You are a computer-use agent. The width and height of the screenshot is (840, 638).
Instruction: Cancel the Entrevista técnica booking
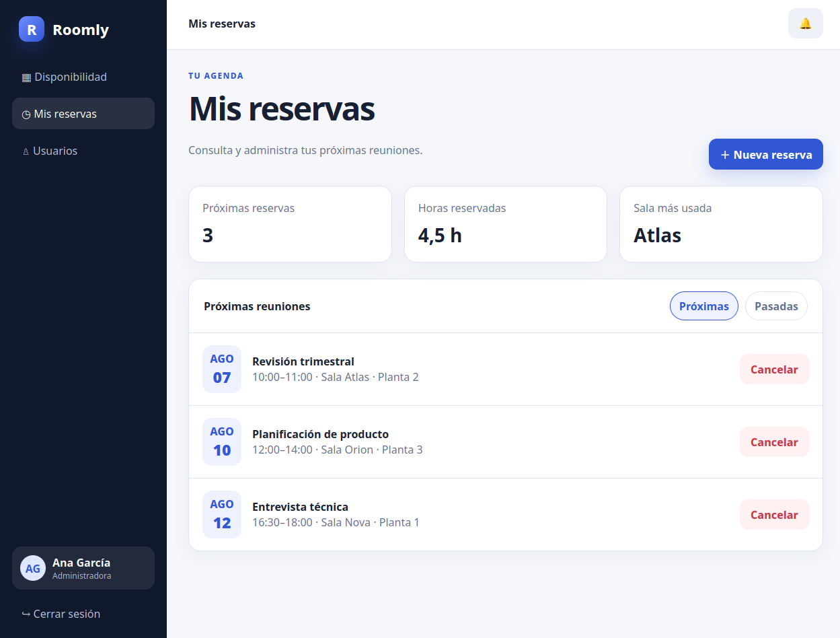[x=774, y=515]
